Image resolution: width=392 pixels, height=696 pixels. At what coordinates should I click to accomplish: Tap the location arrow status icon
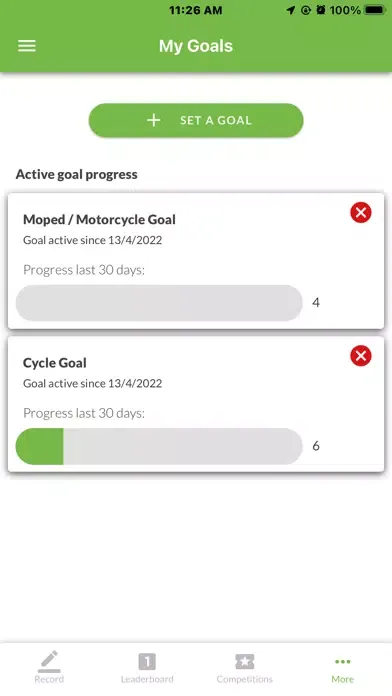click(291, 10)
